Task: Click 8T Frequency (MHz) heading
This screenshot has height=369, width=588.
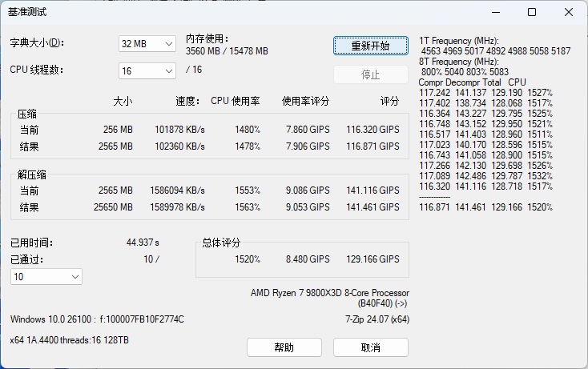Action: (x=459, y=62)
